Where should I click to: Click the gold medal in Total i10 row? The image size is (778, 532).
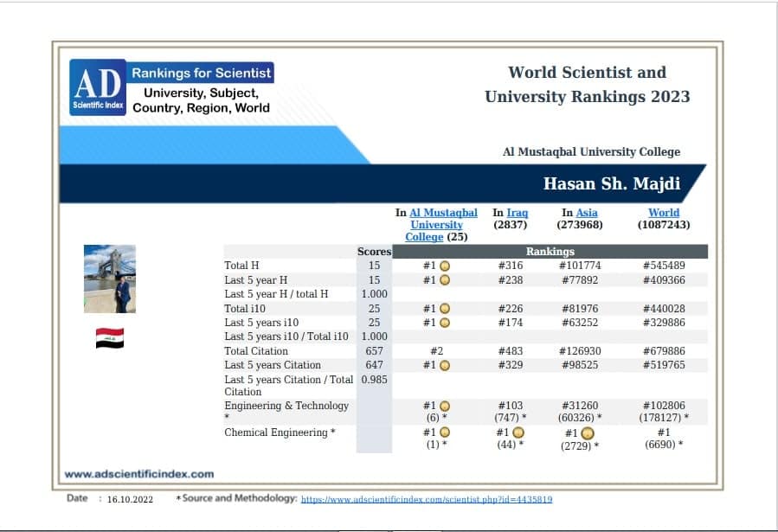tap(445, 309)
